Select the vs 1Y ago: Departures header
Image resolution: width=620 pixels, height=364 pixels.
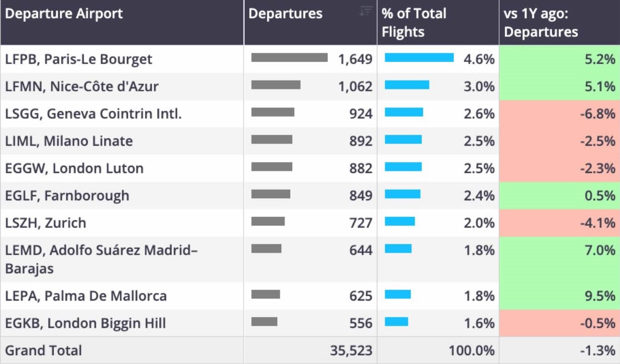(x=541, y=23)
